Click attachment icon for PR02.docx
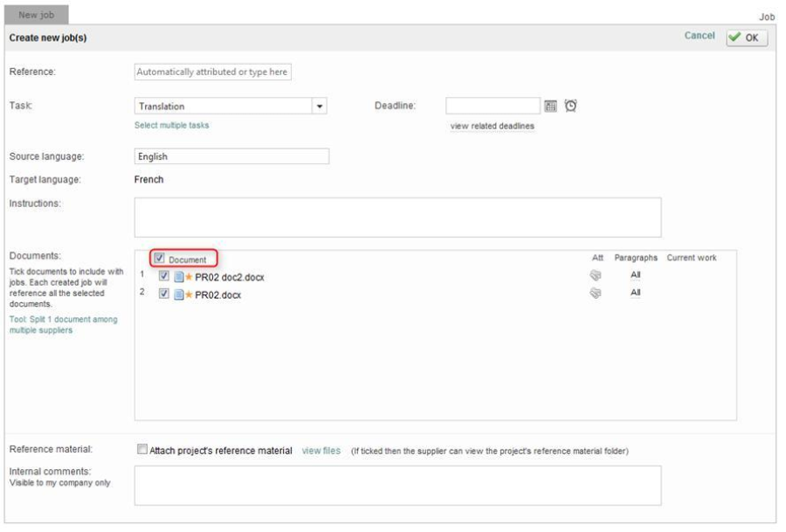 tap(596, 294)
